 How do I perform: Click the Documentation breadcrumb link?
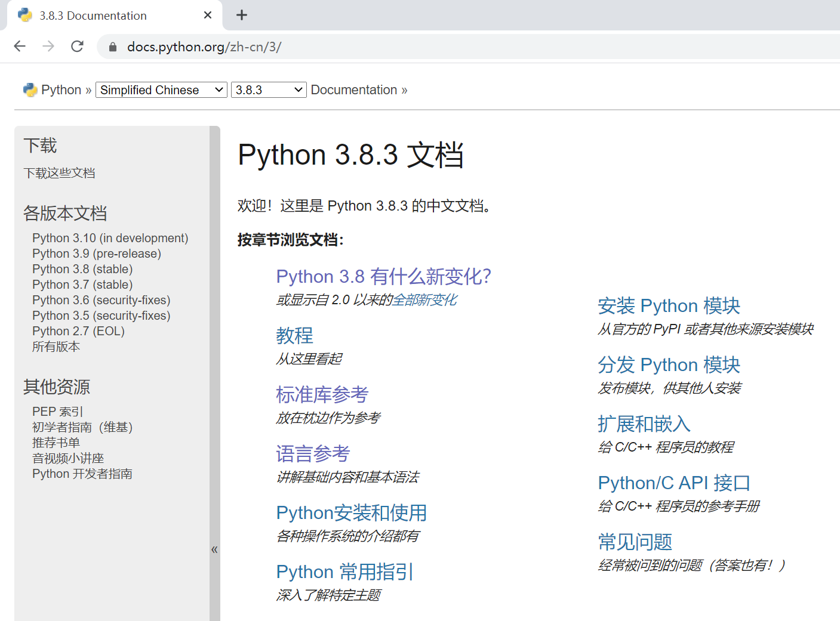[x=354, y=90]
